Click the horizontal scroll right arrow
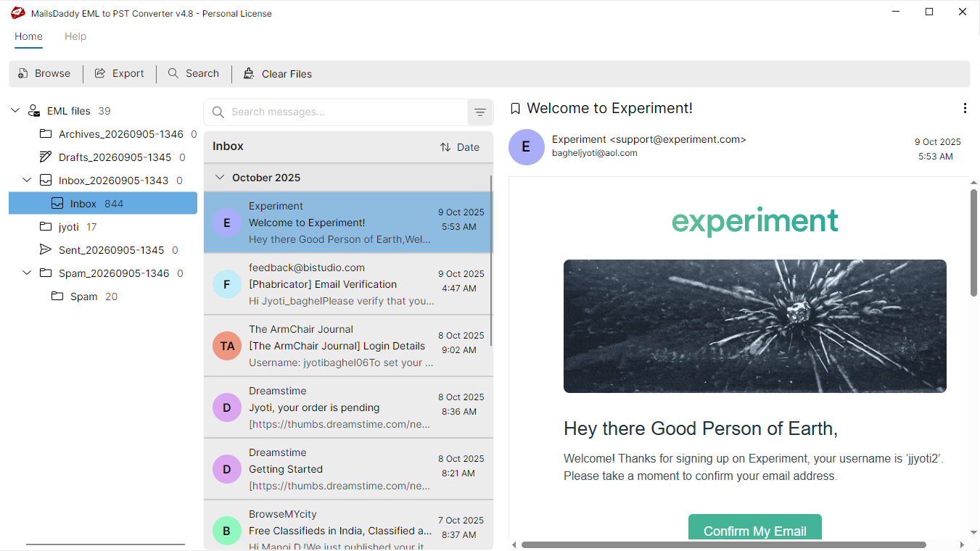The width and height of the screenshot is (980, 551). [963, 544]
